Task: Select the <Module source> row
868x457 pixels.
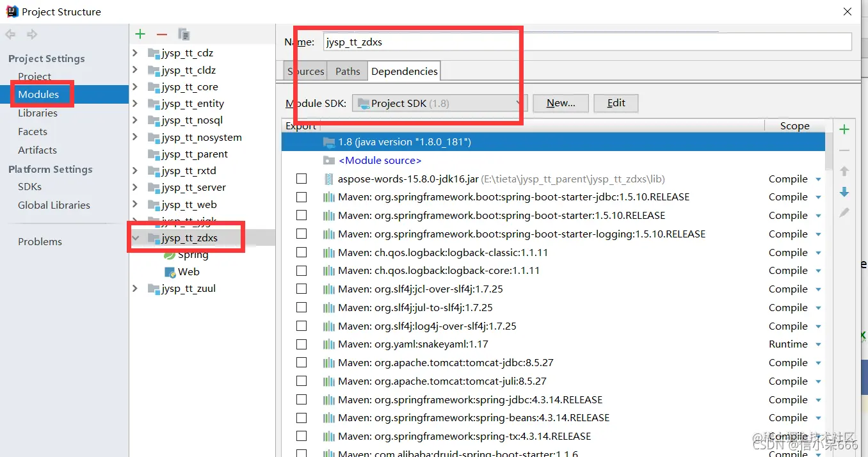Action: tap(553, 161)
